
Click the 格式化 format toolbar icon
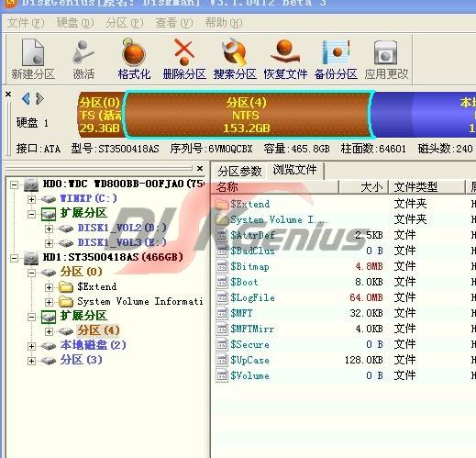(134, 59)
